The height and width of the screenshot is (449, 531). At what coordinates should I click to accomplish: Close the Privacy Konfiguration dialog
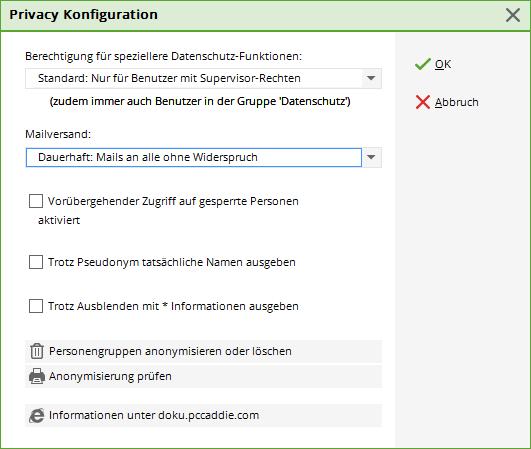[513, 15]
